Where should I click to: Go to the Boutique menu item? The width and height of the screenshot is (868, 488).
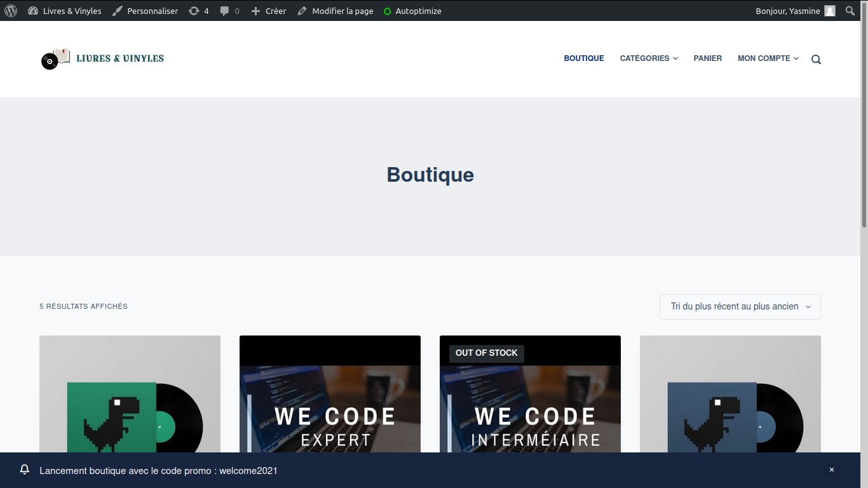point(584,58)
